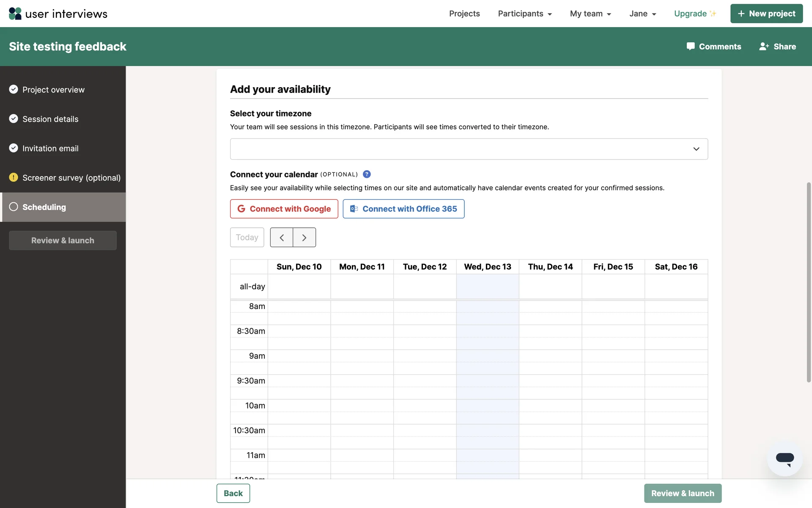Open the Jane account dropdown

pos(642,14)
